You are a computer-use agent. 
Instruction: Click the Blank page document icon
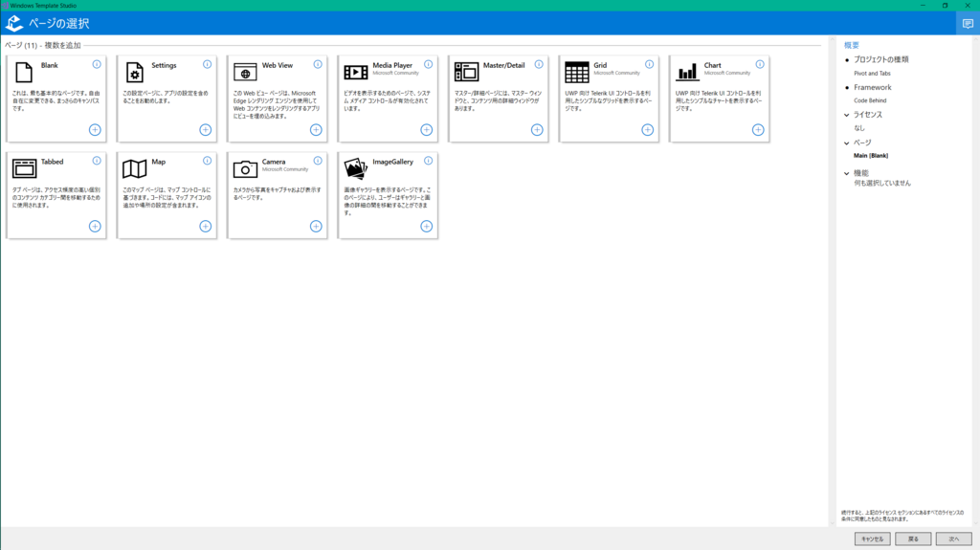(24, 72)
